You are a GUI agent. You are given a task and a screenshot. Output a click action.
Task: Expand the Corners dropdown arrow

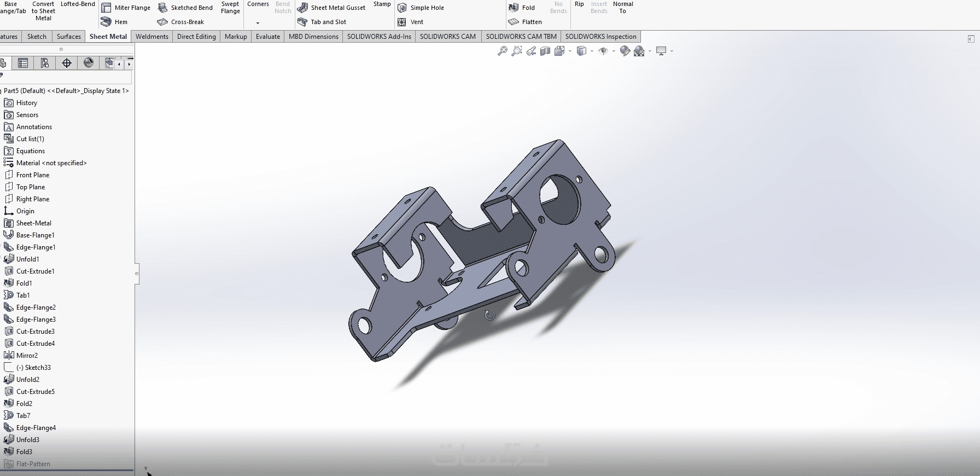(x=258, y=23)
